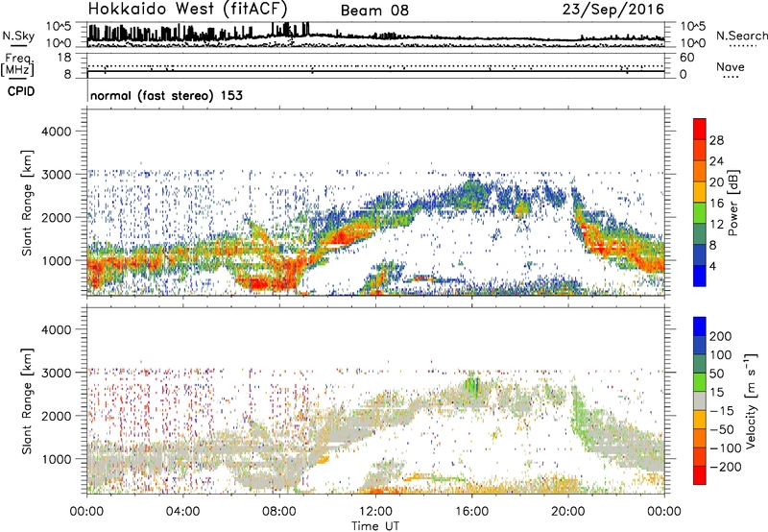Screen dimensions: 768x532
Task: Click the green 12 dB band on Power bar
Action: (700, 212)
